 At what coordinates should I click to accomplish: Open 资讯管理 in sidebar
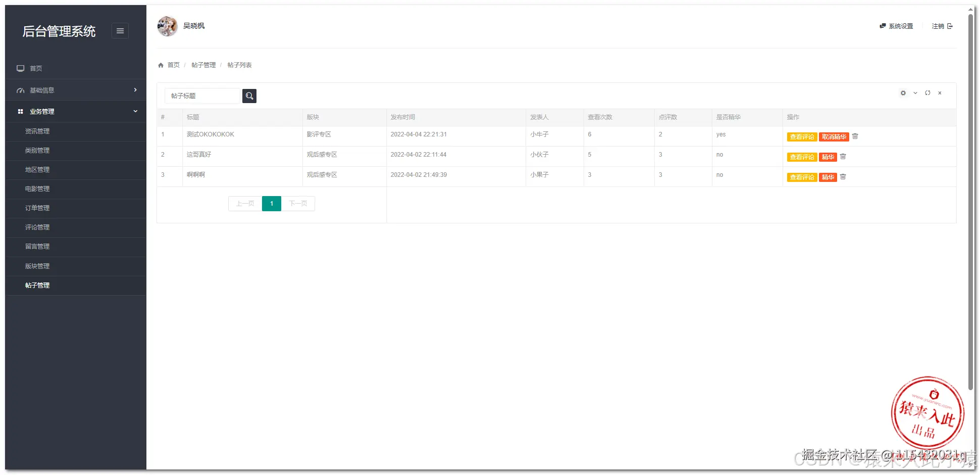[x=76, y=131]
